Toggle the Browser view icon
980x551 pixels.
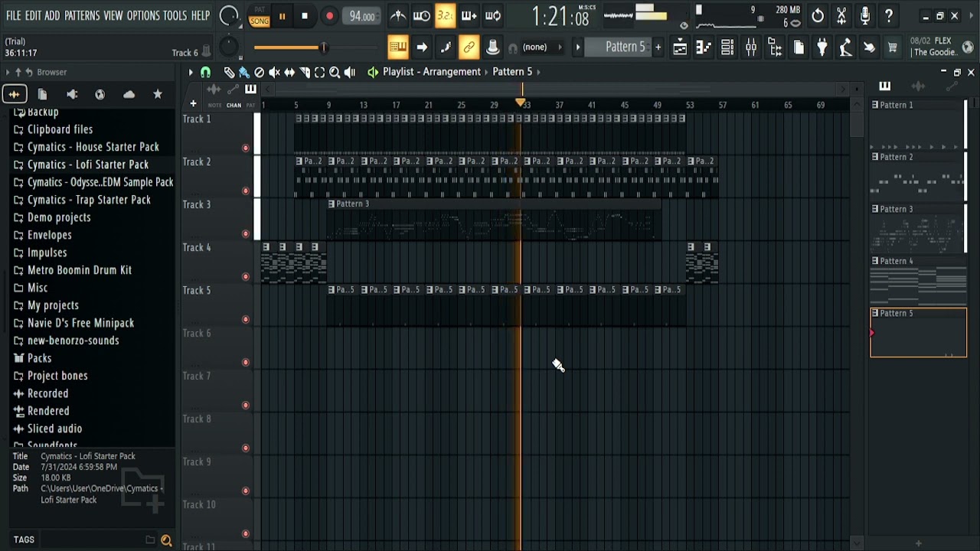[x=775, y=47]
